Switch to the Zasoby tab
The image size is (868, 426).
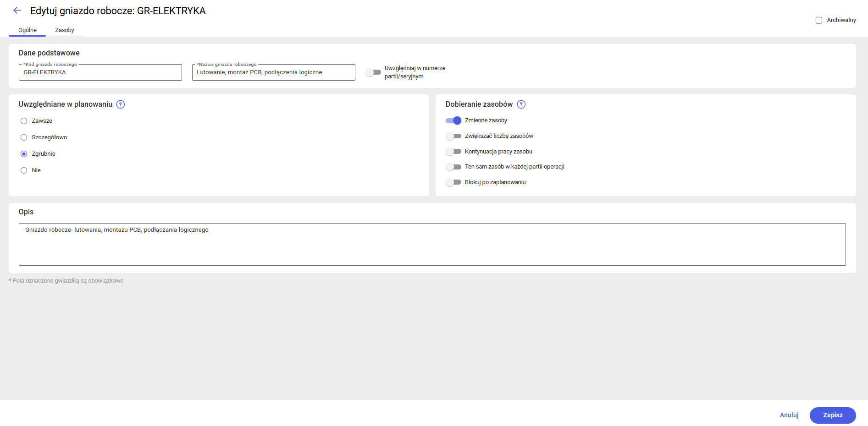pos(65,30)
